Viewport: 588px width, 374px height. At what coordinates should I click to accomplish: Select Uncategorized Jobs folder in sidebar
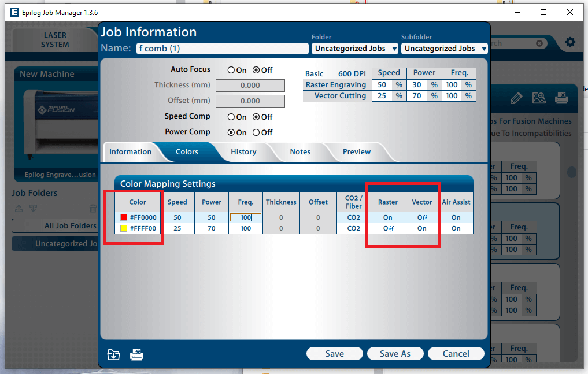coord(55,243)
